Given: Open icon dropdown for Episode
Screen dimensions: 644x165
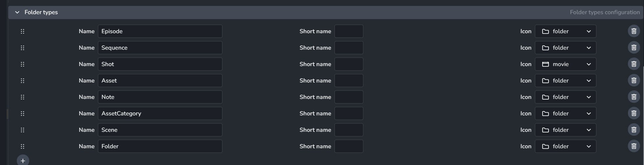Looking at the screenshot, I should pyautogui.click(x=565, y=31).
